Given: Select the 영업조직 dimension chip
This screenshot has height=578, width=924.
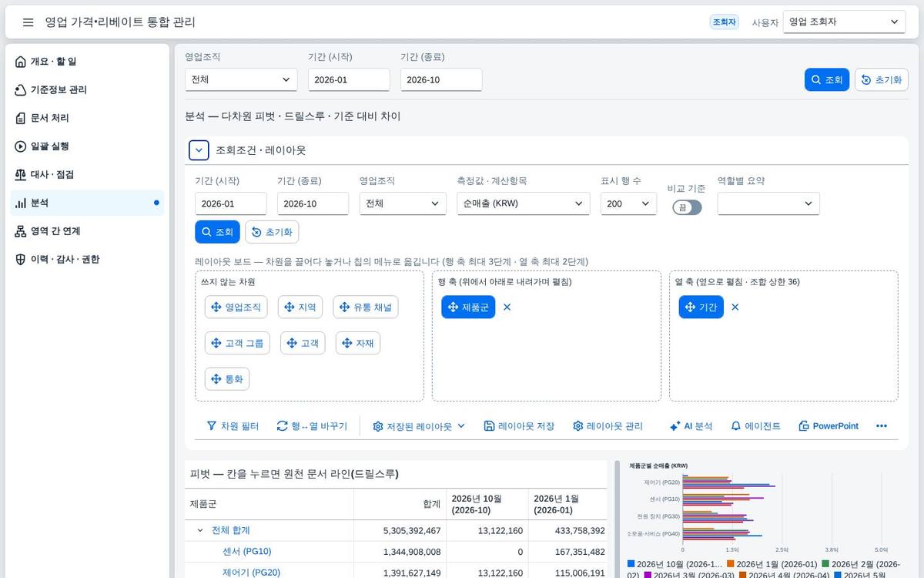Looking at the screenshot, I should [236, 307].
